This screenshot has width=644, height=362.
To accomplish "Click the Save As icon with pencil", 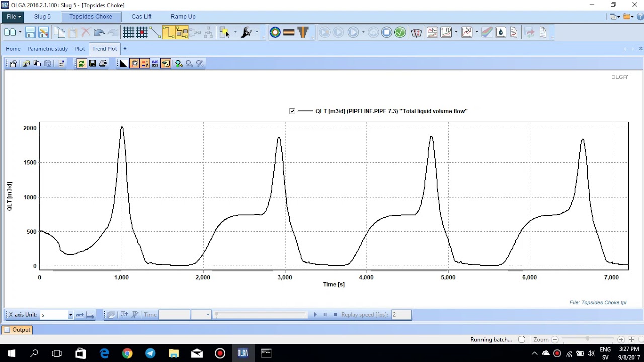I will coord(43,33).
